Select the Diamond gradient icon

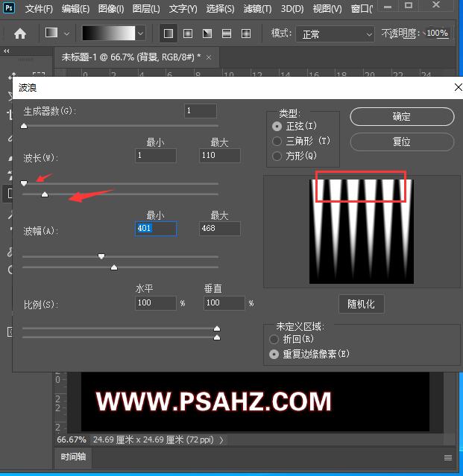(246, 34)
